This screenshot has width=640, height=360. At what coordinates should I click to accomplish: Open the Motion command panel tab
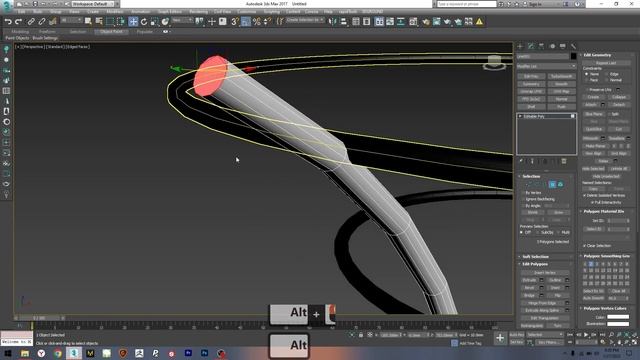point(552,46)
